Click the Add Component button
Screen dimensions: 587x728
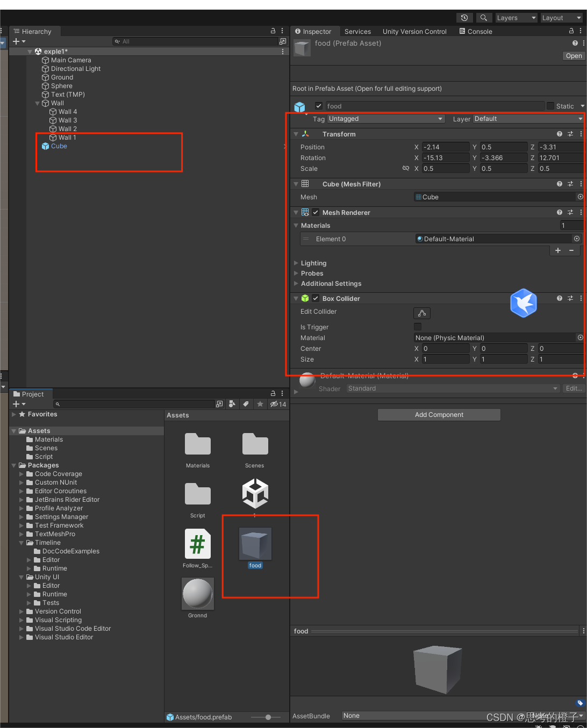439,415
